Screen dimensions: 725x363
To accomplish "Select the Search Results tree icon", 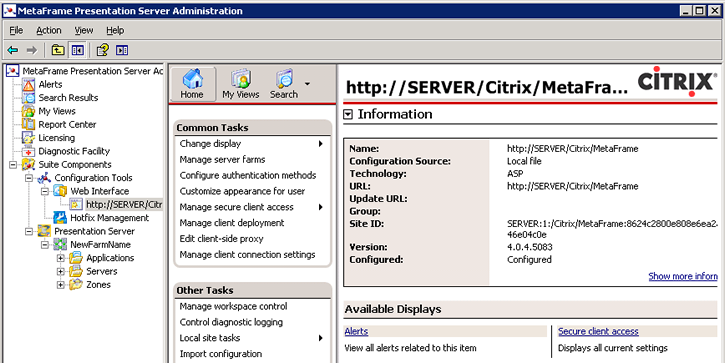I will click(29, 98).
